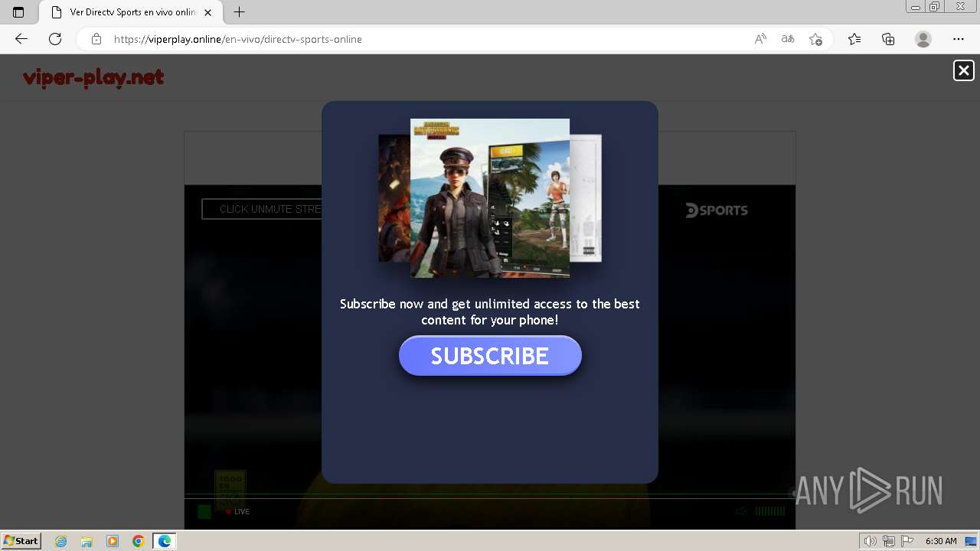Open the viper-play.net logo link
The width and height of the screenshot is (980, 551).
click(93, 77)
